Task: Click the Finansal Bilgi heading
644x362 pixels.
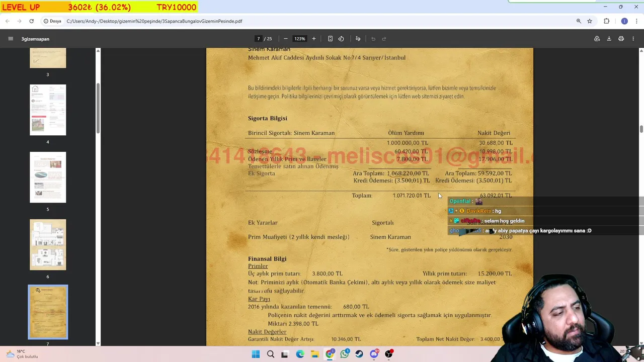Action: (x=267, y=259)
